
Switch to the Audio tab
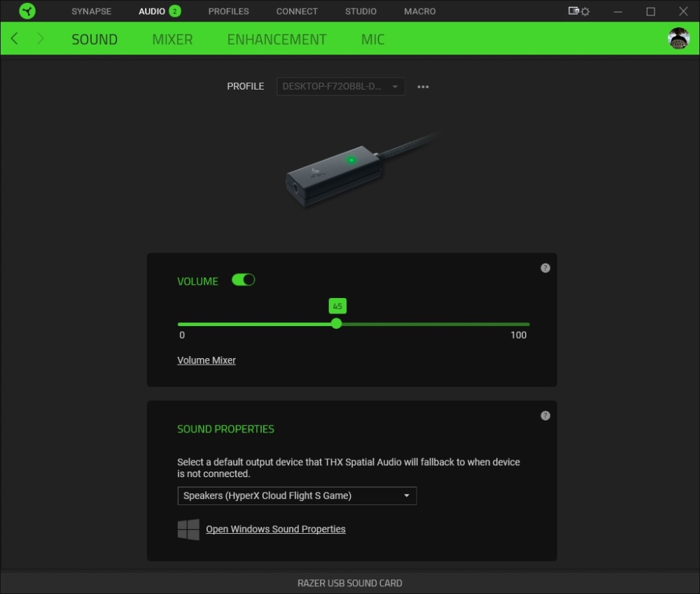[x=152, y=11]
